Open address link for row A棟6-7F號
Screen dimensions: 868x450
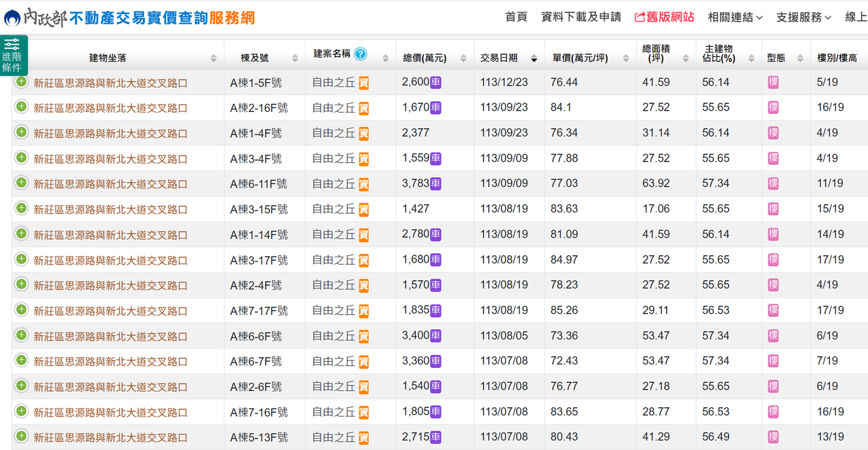111,362
